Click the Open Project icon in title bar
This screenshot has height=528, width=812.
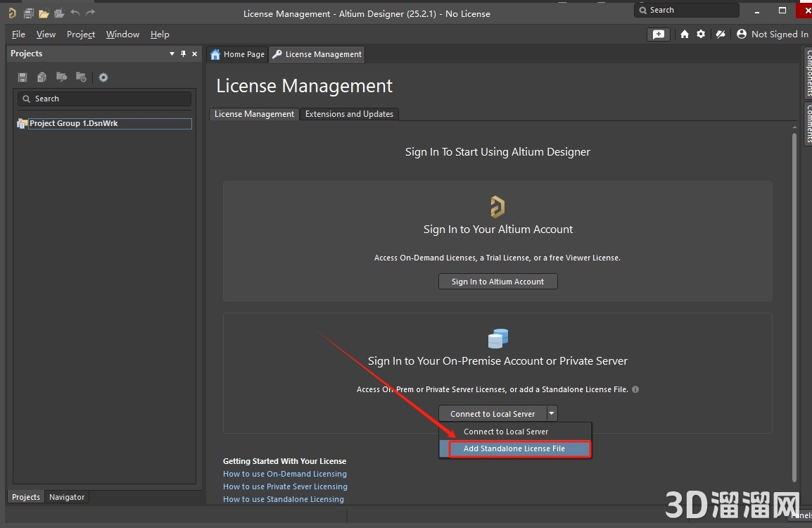[60, 13]
